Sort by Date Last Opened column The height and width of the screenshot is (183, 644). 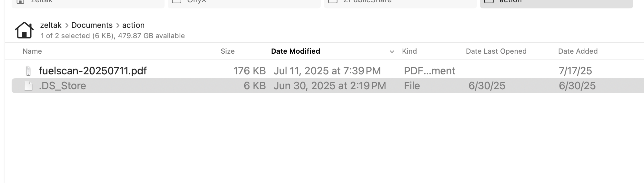(496, 51)
